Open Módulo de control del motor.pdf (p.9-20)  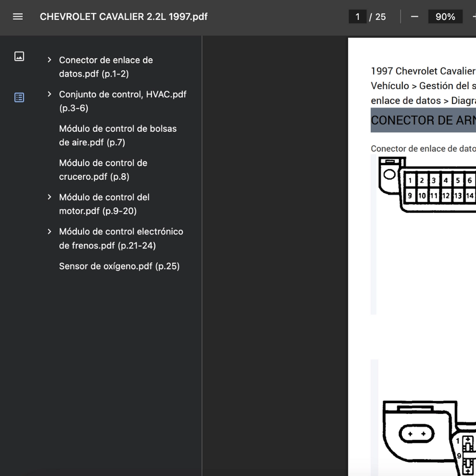[104, 204]
